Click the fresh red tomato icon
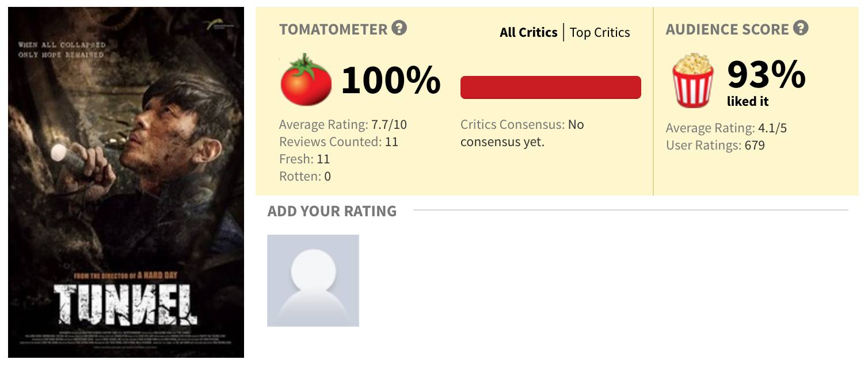Image resolution: width=868 pixels, height=367 pixels. (x=306, y=80)
